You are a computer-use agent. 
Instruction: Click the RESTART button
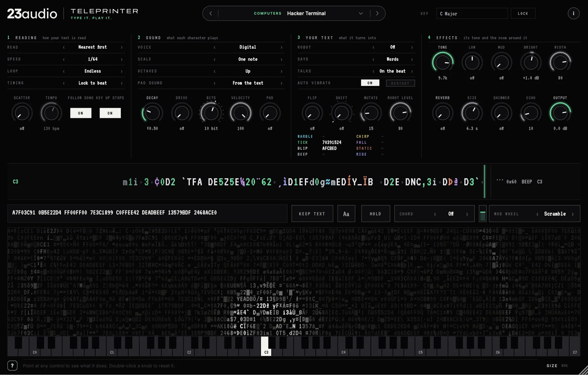(400, 83)
